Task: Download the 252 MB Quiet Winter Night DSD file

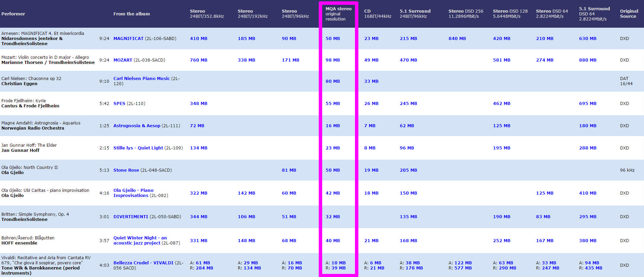Action: [x=502, y=241]
